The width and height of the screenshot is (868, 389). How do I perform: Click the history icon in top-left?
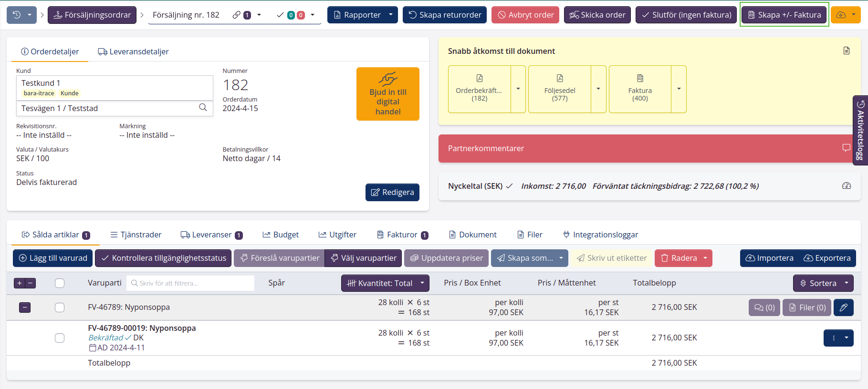17,15
